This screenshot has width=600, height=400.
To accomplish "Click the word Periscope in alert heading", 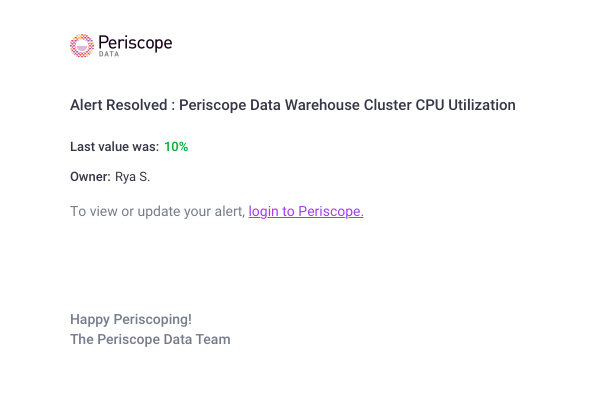I will [212, 105].
